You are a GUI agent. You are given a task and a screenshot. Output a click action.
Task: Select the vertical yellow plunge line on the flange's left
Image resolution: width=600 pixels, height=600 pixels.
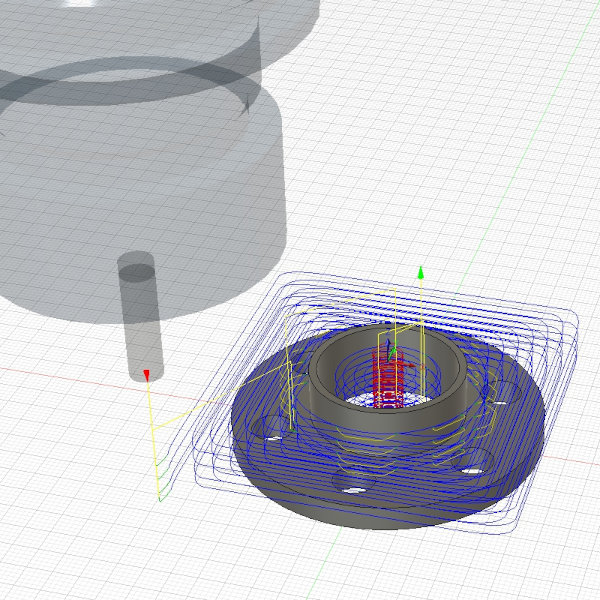point(289,375)
